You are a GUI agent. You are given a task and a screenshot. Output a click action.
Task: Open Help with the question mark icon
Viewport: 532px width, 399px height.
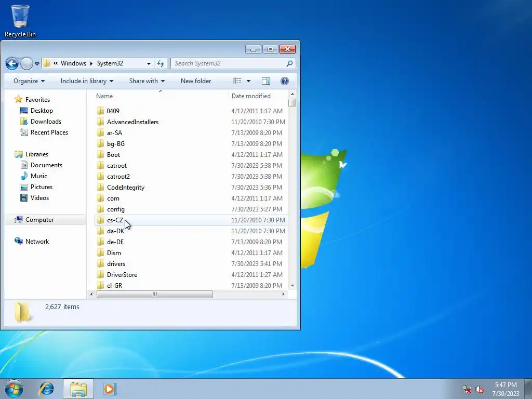(x=285, y=81)
